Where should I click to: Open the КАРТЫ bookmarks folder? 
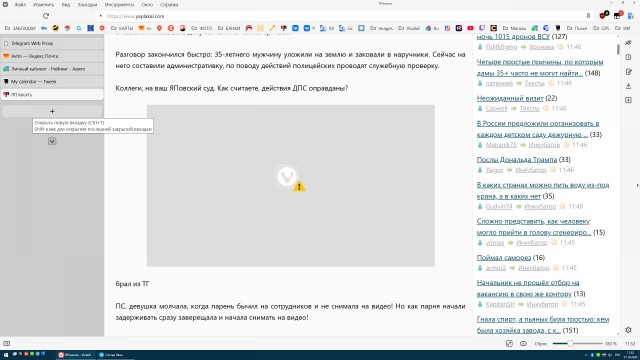[x=122, y=28]
